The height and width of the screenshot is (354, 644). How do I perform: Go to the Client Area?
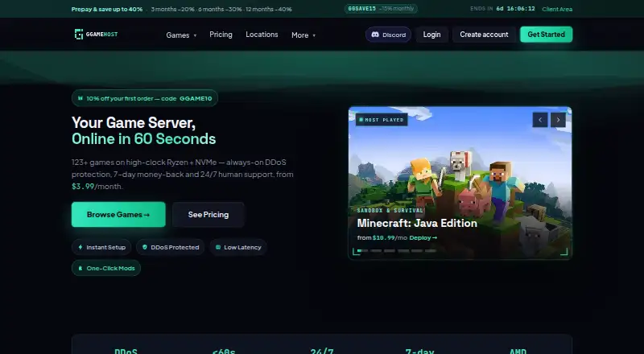(557, 9)
